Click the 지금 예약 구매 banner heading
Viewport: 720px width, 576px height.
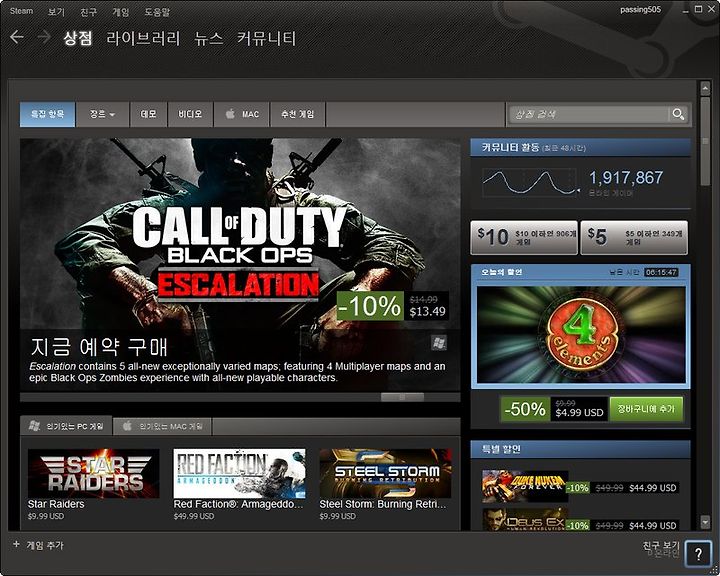tap(99, 347)
